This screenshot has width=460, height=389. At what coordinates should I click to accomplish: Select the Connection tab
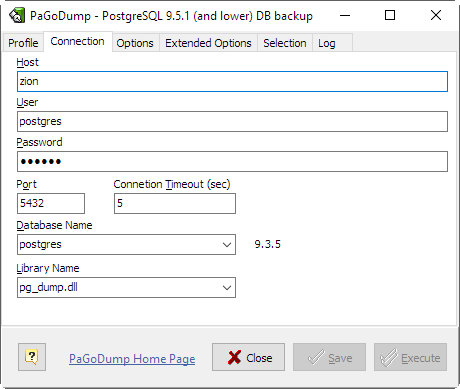[x=77, y=41]
